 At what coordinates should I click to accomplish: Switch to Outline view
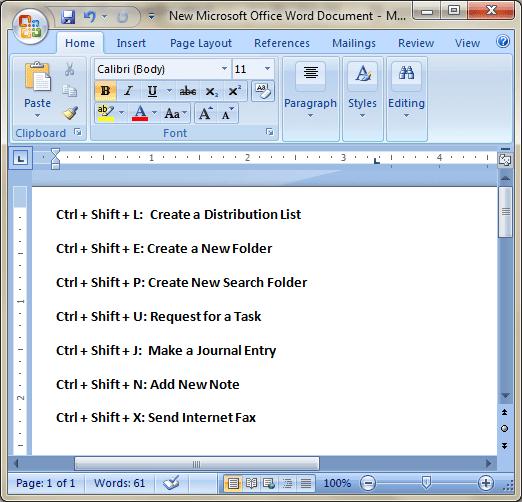287,483
